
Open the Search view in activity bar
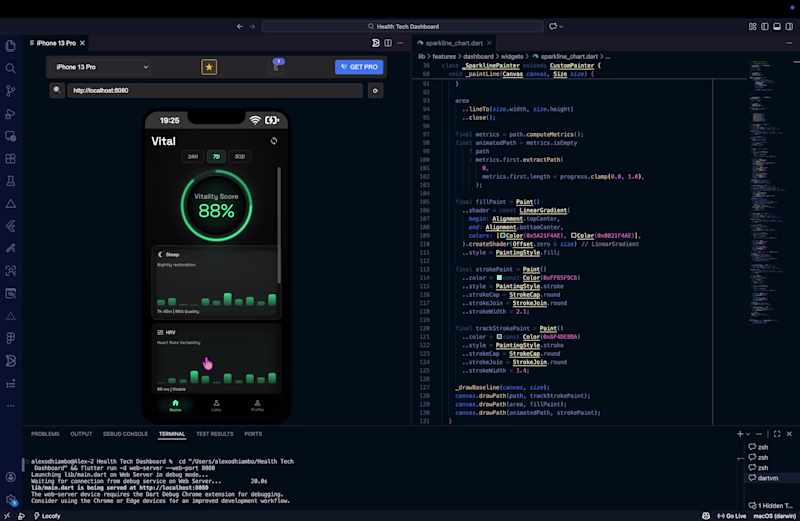[x=11, y=68]
